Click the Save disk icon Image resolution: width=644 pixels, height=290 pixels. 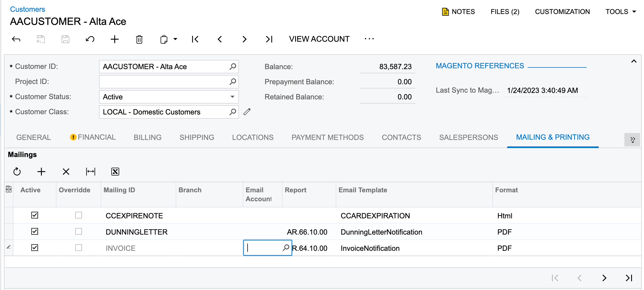tap(65, 39)
